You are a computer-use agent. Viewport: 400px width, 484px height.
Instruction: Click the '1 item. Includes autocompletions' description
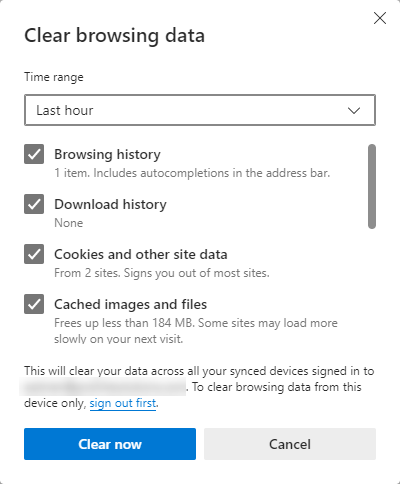pos(192,173)
